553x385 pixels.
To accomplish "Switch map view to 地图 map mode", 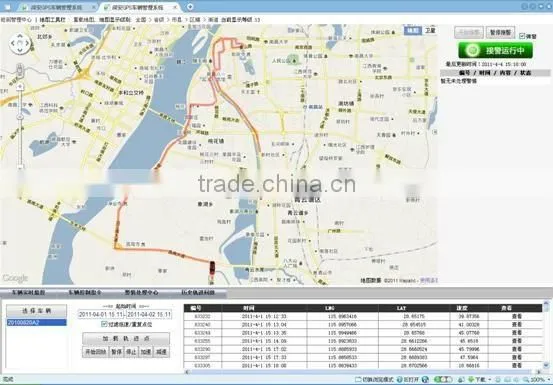I will [x=413, y=31].
